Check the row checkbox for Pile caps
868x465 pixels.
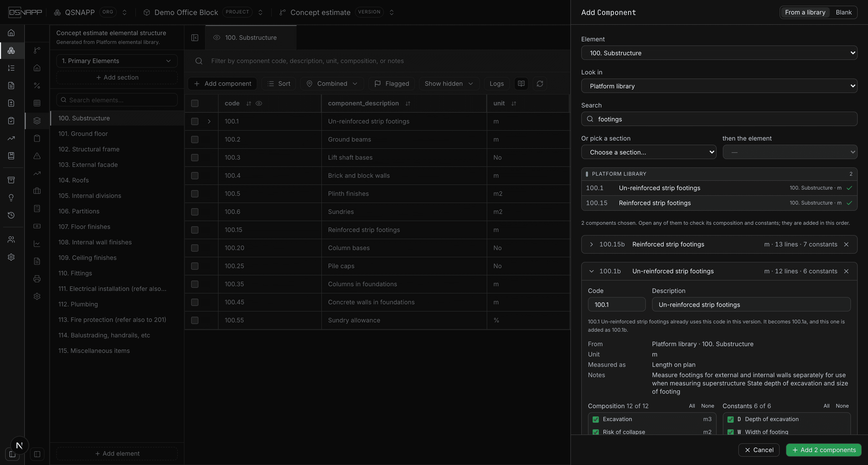click(x=195, y=266)
